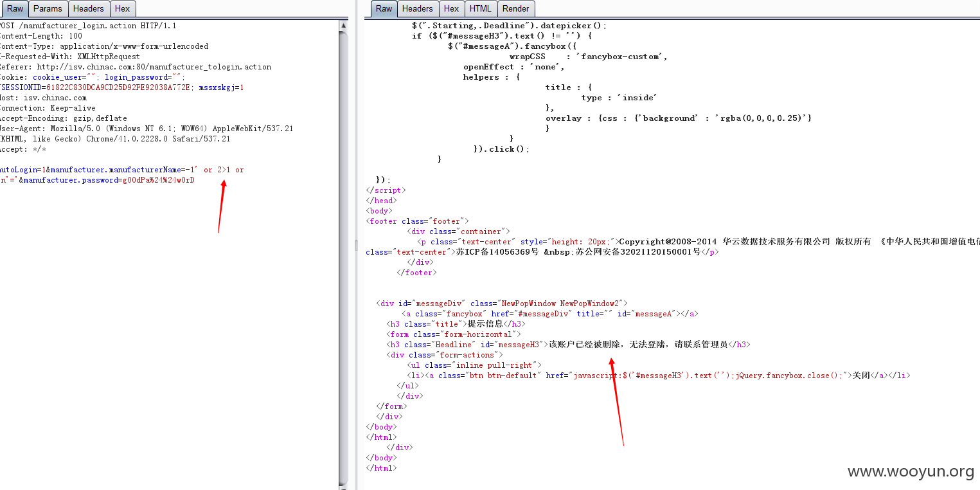
Task: Open the request Hex tab
Action: tap(122, 8)
